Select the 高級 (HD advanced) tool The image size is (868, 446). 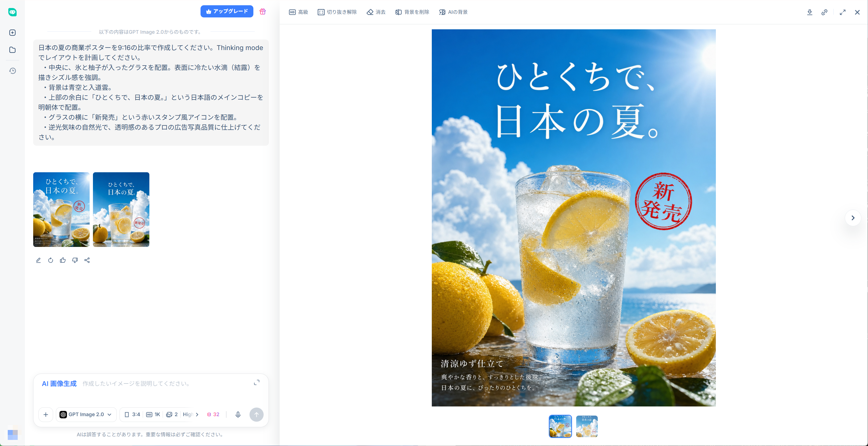298,12
